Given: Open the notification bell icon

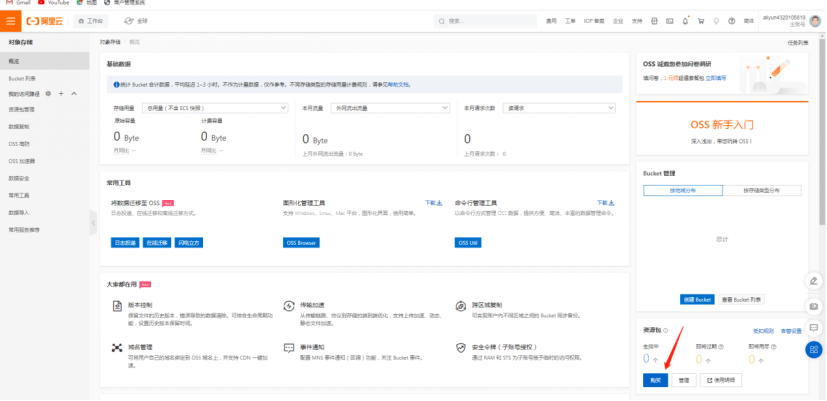Looking at the screenshot, I should (x=685, y=21).
